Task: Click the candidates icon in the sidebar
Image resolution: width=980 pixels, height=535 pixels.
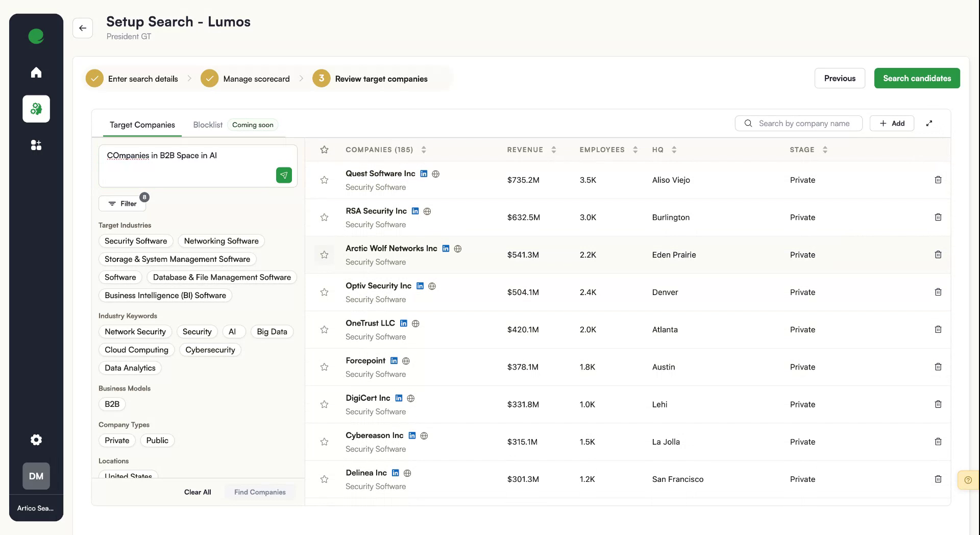Action: pos(36,145)
